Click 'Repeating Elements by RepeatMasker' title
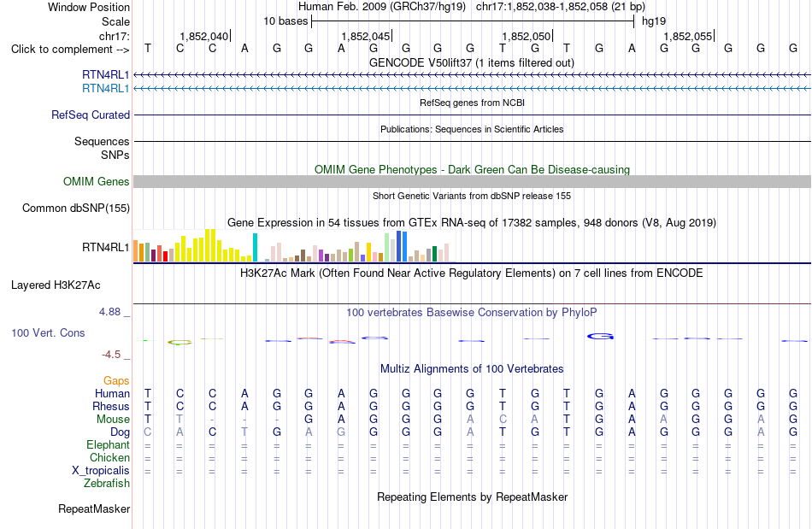 coord(473,497)
